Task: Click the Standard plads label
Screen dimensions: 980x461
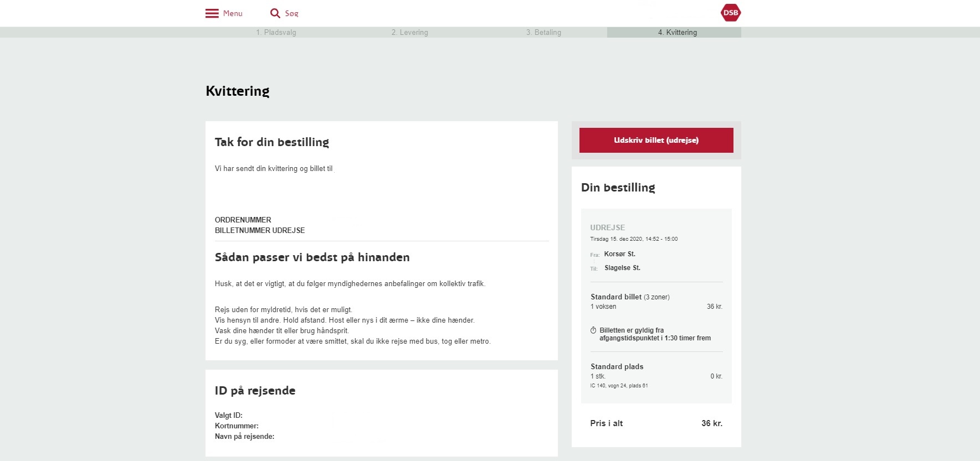Action: pyautogui.click(x=617, y=367)
